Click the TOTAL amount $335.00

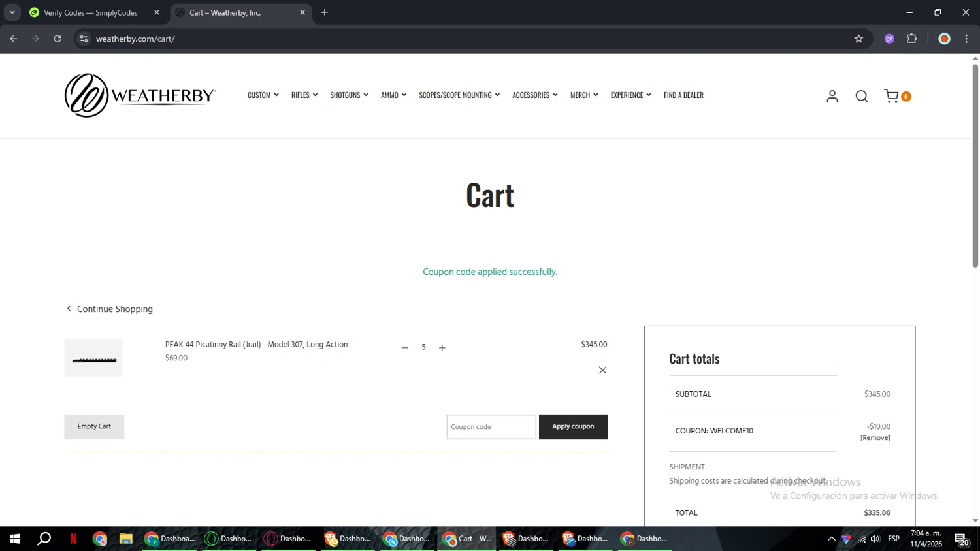[877, 513]
